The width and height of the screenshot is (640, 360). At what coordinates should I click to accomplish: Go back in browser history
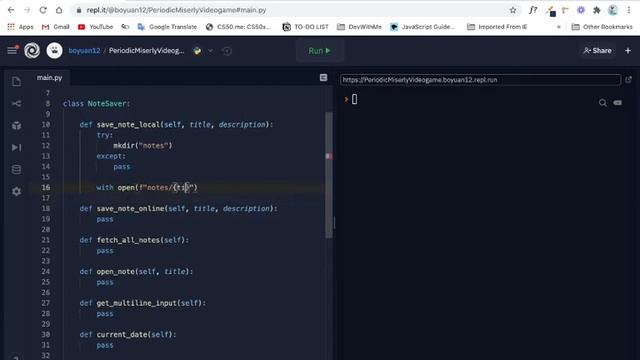(x=11, y=10)
